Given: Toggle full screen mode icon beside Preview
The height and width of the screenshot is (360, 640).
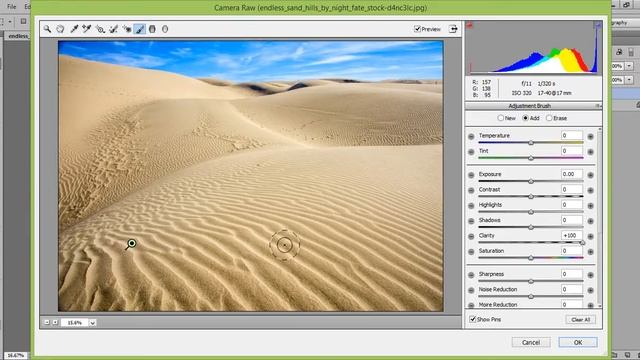Looking at the screenshot, I should coord(453,29).
